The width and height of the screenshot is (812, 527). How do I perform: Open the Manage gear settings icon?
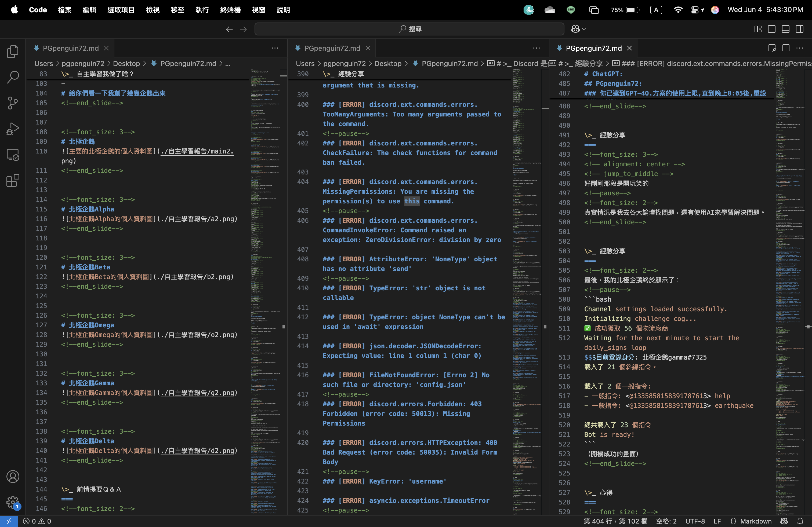point(13,502)
